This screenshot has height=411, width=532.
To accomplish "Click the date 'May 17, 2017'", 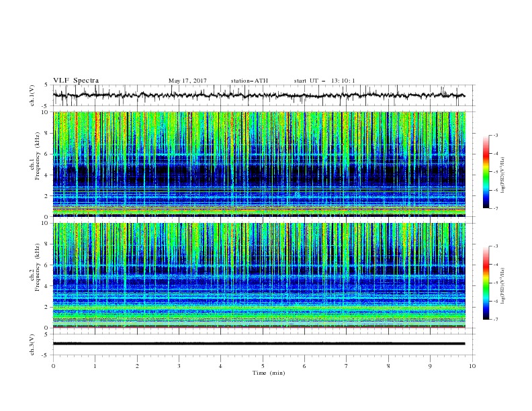I will click(187, 81).
